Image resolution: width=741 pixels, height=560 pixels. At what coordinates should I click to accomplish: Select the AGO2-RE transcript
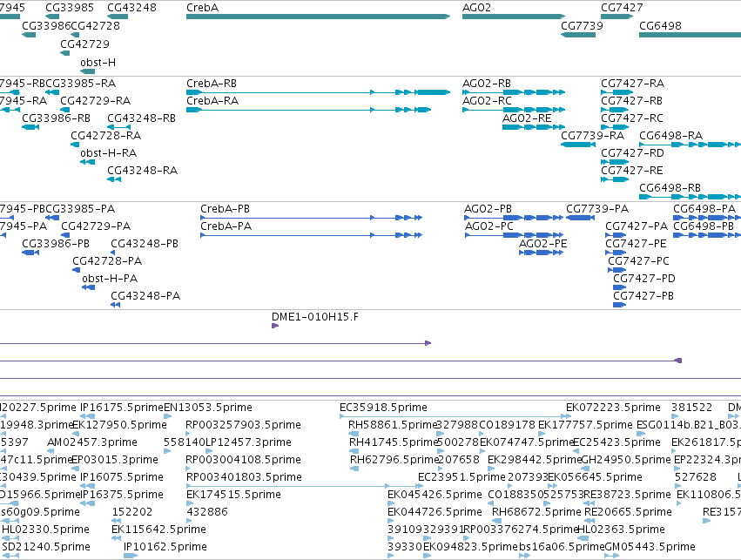(x=534, y=126)
